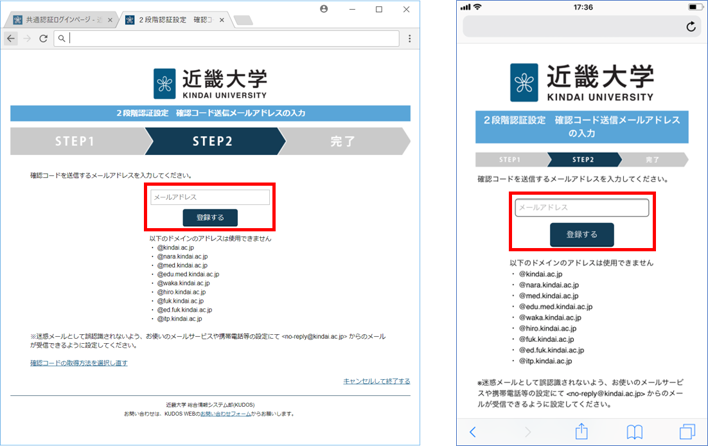Click the desktop browser reload button
708x446 pixels.
click(44, 39)
